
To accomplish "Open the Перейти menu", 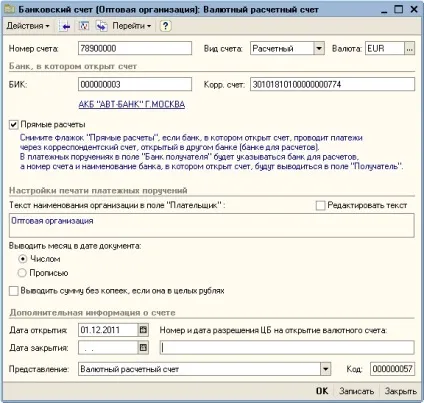I will click(132, 26).
